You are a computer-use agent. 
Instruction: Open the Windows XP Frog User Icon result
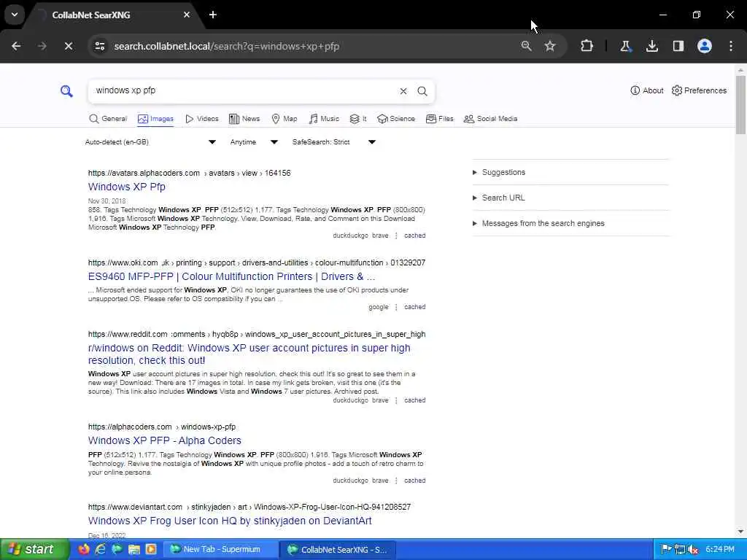point(230,521)
